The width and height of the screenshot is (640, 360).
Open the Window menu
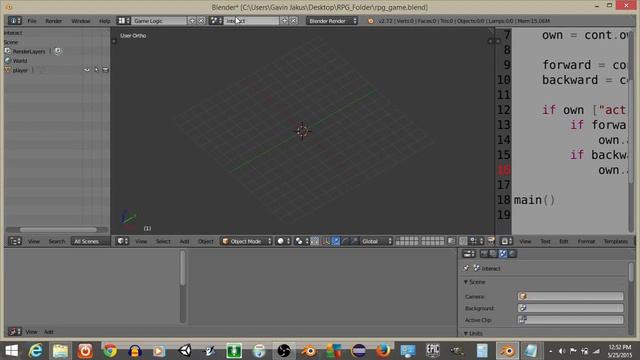81,21
